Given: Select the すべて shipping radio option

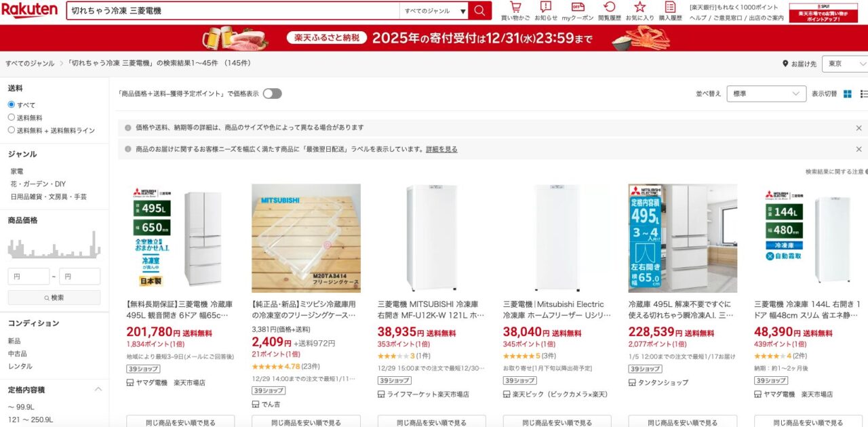Looking at the screenshot, I should (x=12, y=104).
